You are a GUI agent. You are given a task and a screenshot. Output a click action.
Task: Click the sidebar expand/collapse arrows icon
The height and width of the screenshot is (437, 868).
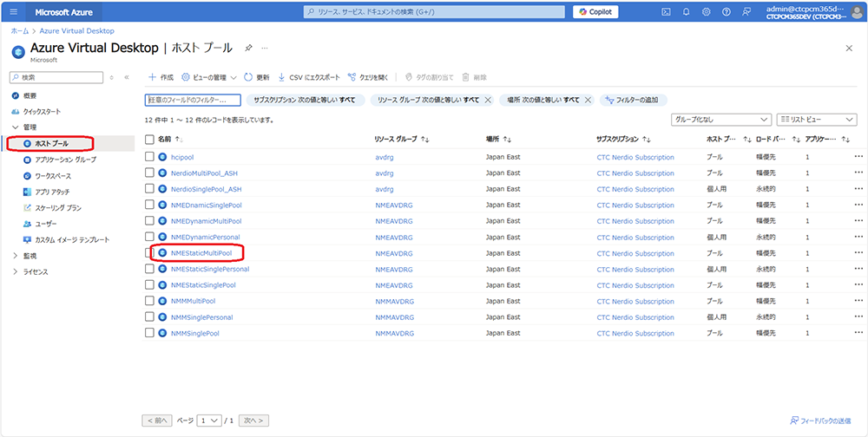tap(112, 77)
